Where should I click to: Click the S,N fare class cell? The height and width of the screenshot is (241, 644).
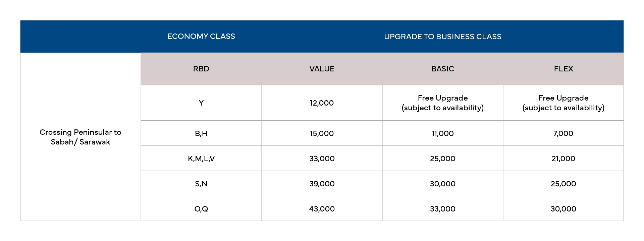[x=201, y=184]
